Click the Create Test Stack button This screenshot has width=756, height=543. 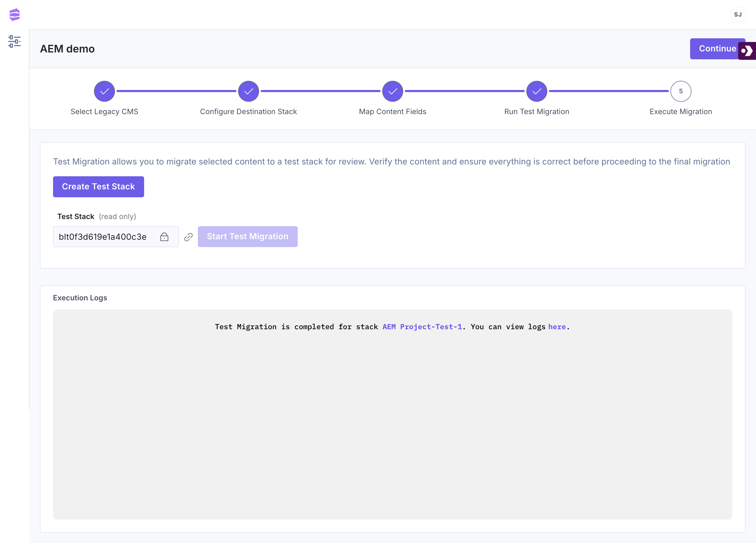click(98, 187)
